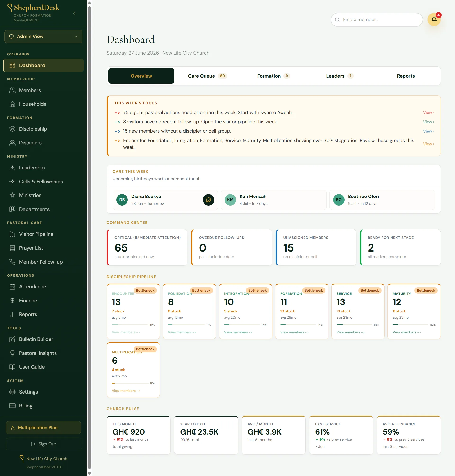
Task: Click the Attendance calendar icon
Action: (x=12, y=287)
